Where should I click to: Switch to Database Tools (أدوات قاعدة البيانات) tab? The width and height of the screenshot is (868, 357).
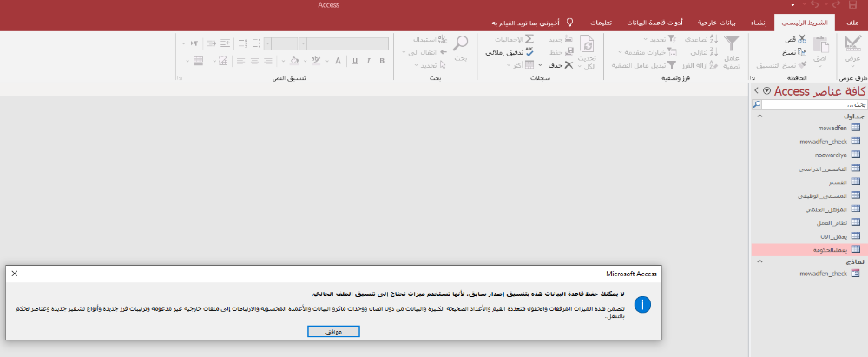[x=654, y=23]
